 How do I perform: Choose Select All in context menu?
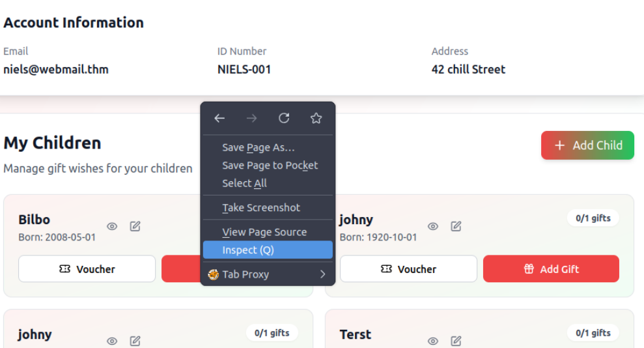(244, 184)
